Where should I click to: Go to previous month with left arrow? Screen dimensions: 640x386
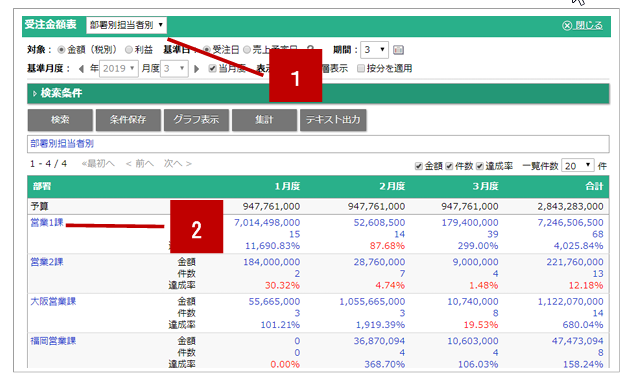[x=81, y=69]
